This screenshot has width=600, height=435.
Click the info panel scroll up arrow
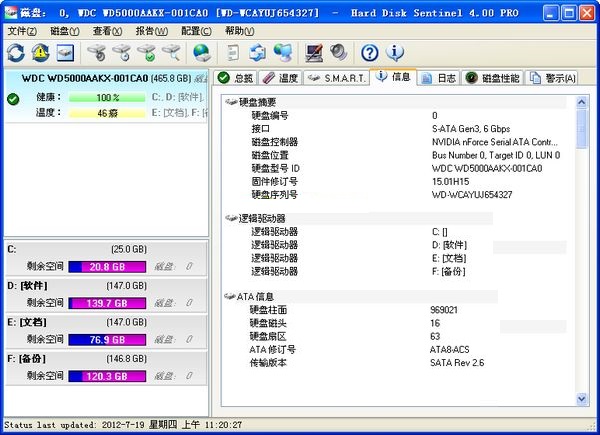tap(582, 102)
